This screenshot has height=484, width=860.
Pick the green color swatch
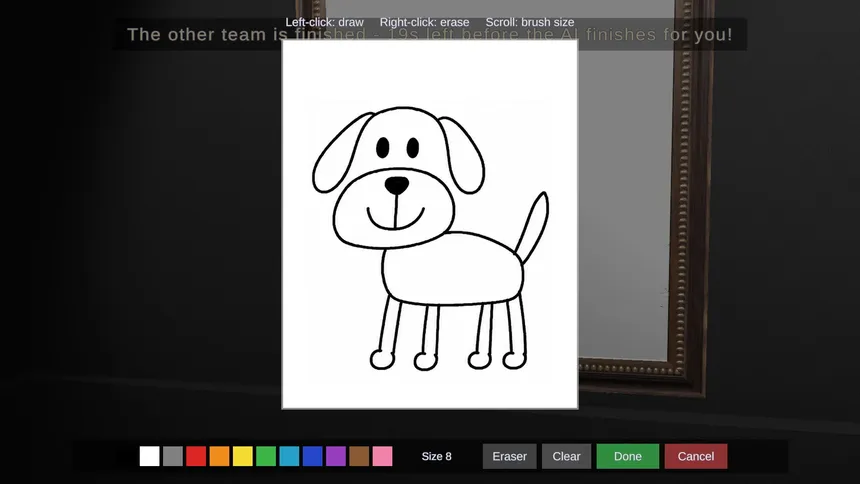click(266, 456)
